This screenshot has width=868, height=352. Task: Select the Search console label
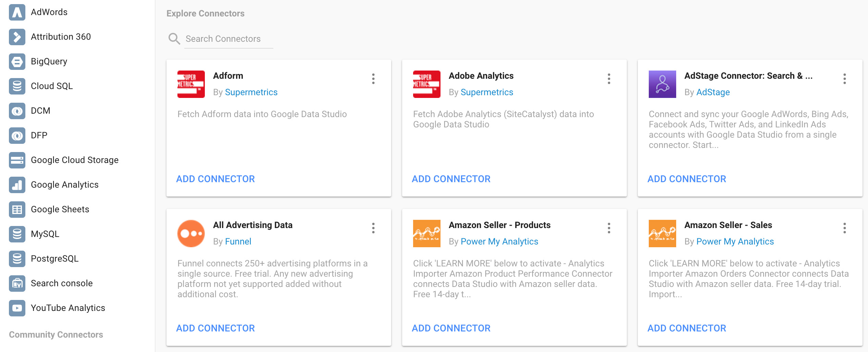tap(62, 283)
